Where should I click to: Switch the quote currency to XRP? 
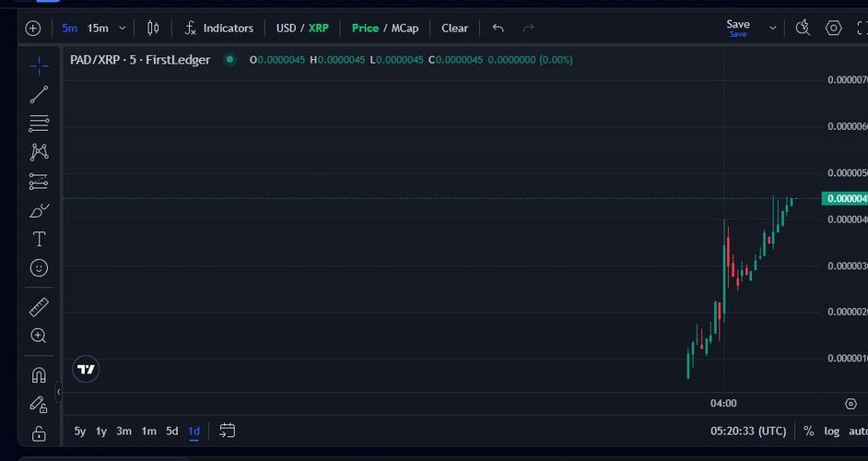click(318, 29)
